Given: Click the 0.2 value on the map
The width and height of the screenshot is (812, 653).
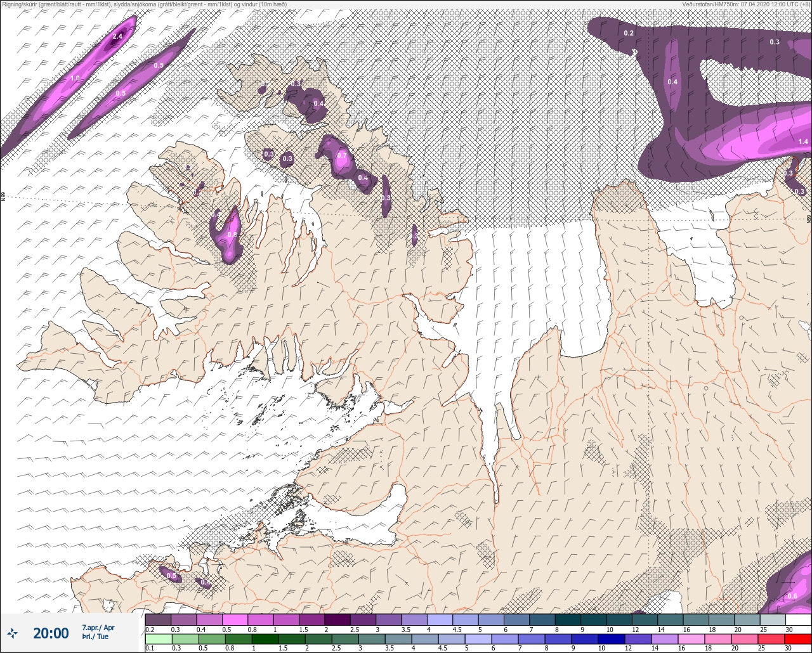Looking at the screenshot, I should (x=629, y=33).
